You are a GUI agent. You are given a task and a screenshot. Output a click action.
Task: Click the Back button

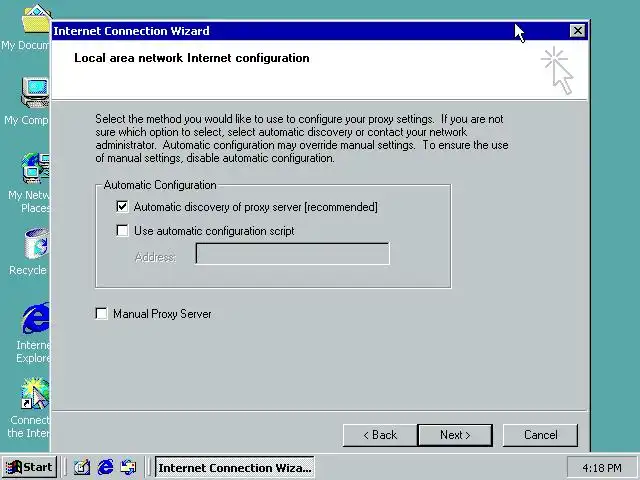point(380,435)
